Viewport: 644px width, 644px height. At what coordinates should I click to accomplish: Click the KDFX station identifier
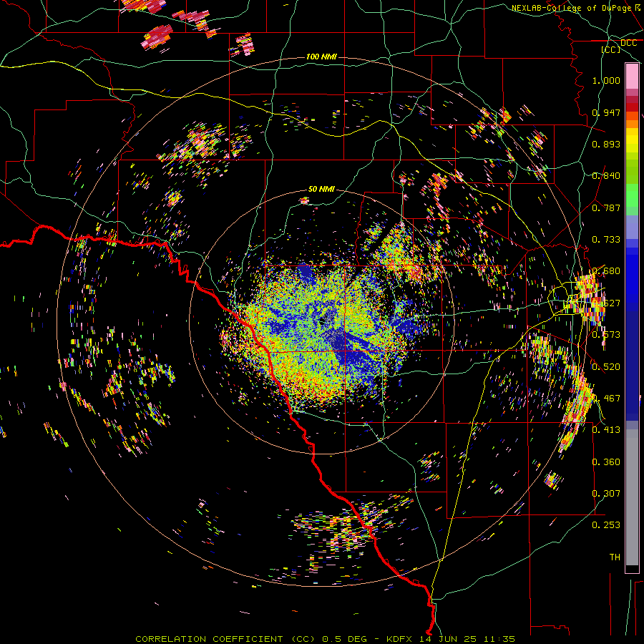click(x=401, y=639)
